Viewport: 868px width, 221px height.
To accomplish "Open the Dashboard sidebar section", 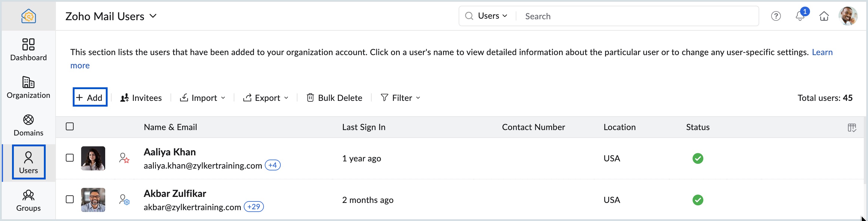I will [x=28, y=49].
